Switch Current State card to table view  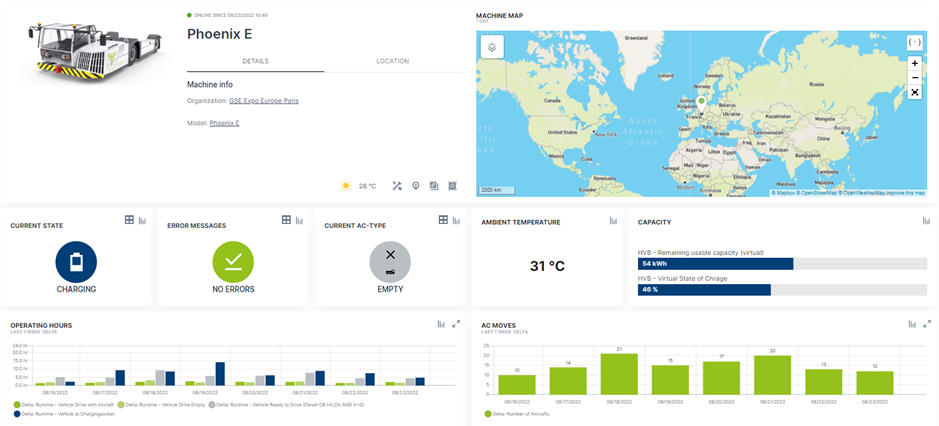click(x=129, y=220)
